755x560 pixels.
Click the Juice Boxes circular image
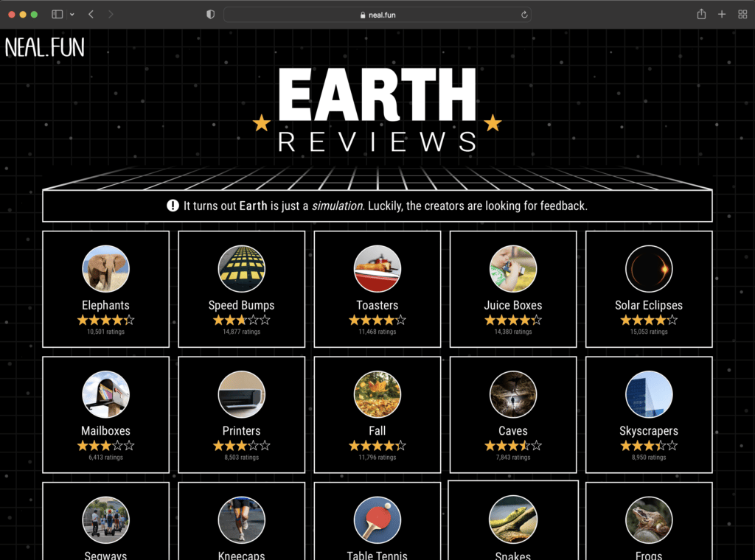pyautogui.click(x=512, y=267)
